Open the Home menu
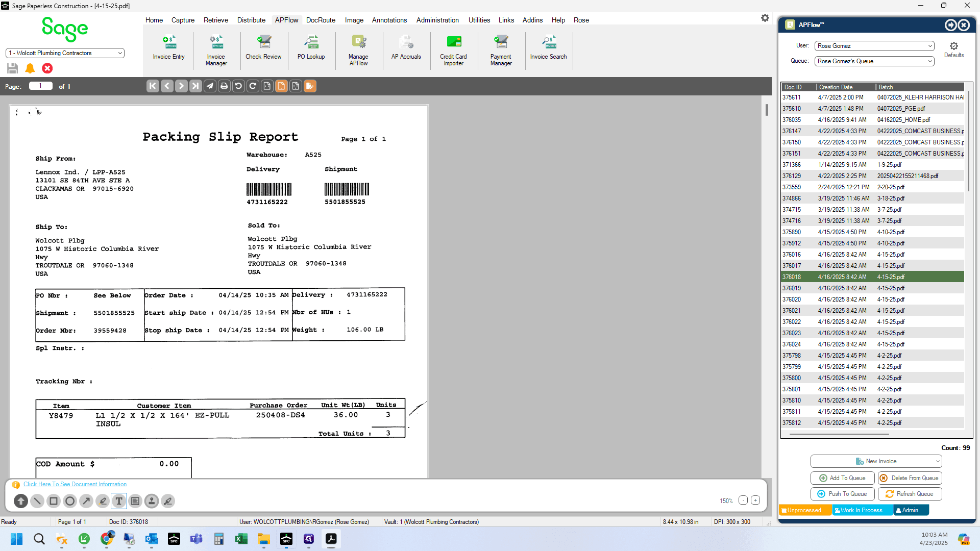Viewport: 980px width, 551px height. coord(154,20)
